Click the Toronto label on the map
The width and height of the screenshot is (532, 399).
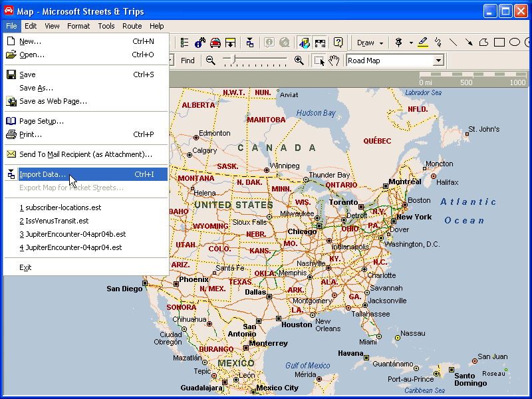pyautogui.click(x=343, y=203)
